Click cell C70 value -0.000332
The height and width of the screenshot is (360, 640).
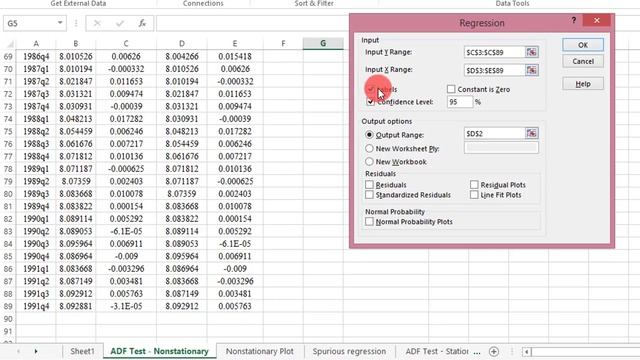point(126,69)
